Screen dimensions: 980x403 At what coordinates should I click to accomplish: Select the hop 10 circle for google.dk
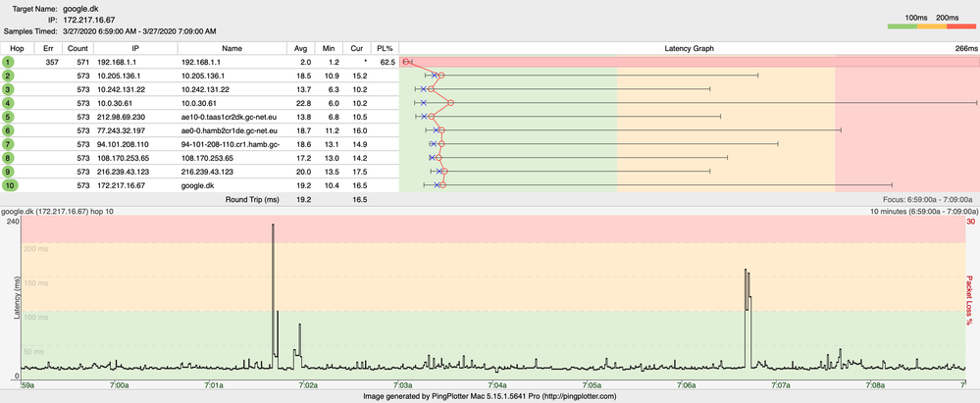[10, 184]
